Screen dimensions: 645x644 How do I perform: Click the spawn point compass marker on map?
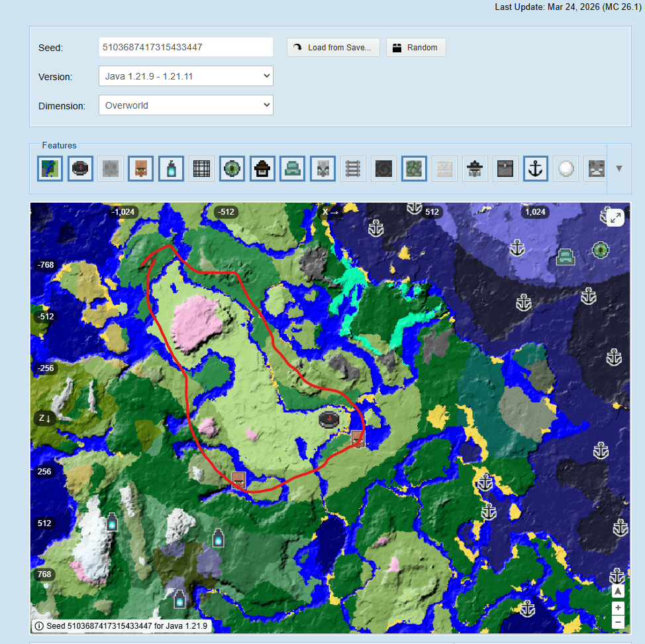pyautogui.click(x=330, y=419)
